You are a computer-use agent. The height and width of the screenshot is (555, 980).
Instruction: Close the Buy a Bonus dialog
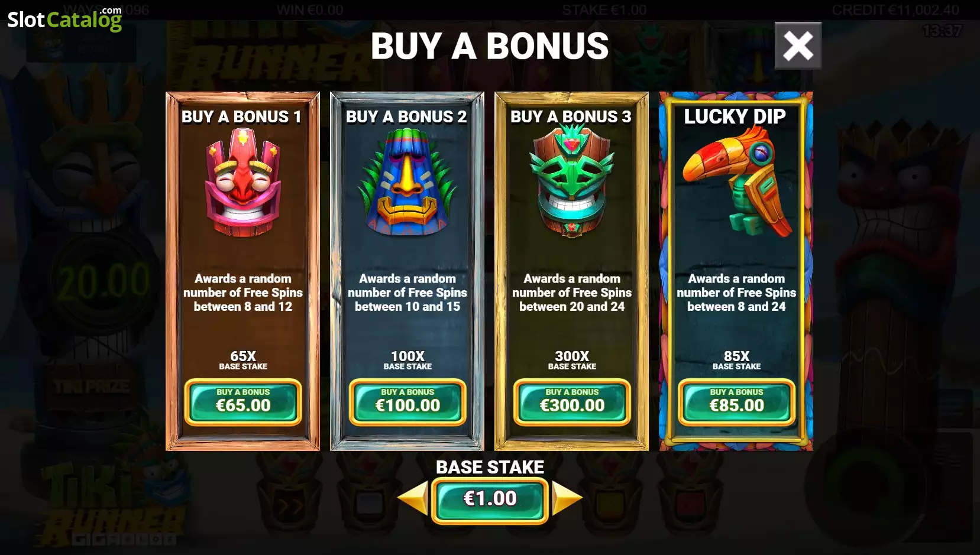[798, 46]
